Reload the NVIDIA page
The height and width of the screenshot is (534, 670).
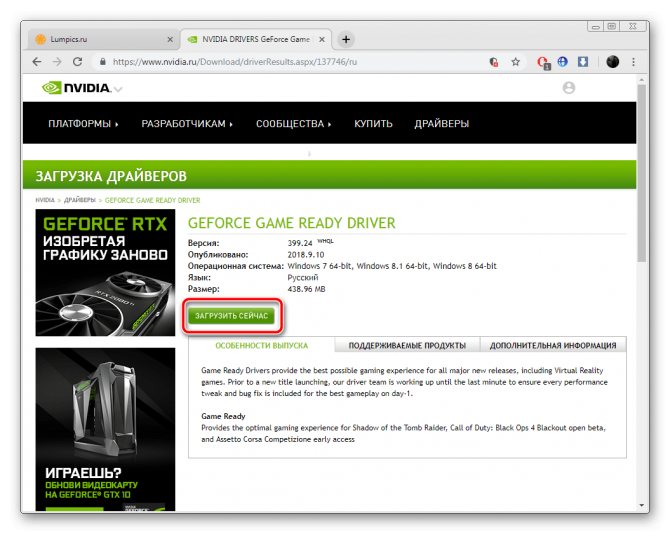tap(77, 62)
